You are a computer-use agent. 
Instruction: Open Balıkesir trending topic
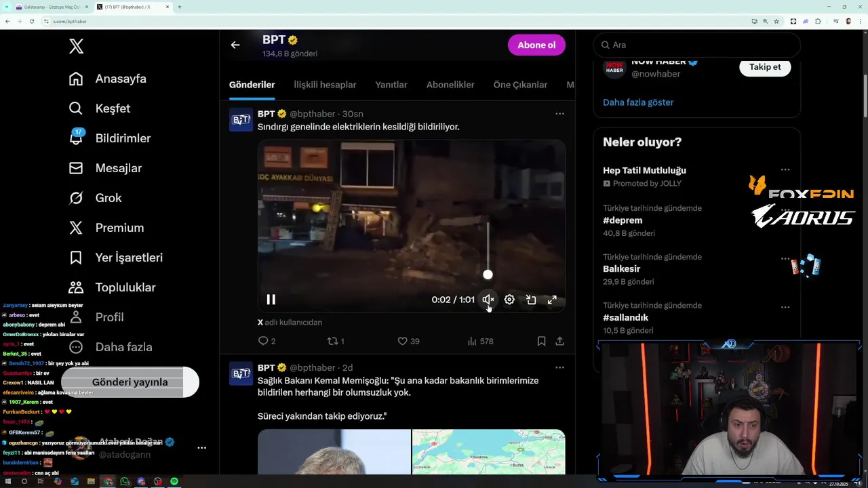click(x=622, y=269)
